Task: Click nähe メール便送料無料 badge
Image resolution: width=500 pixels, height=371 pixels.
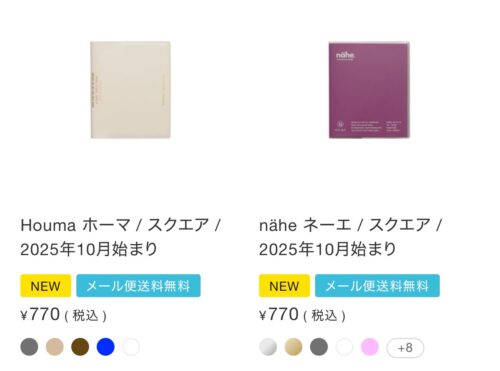Action: point(377,286)
